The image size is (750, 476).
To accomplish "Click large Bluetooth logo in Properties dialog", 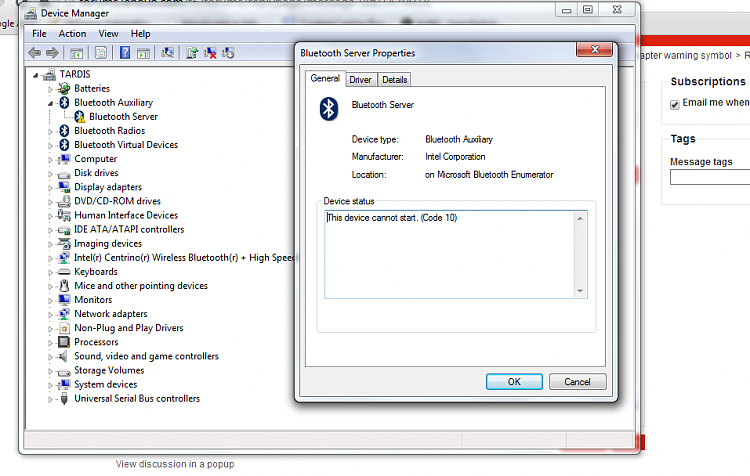I will point(329,109).
